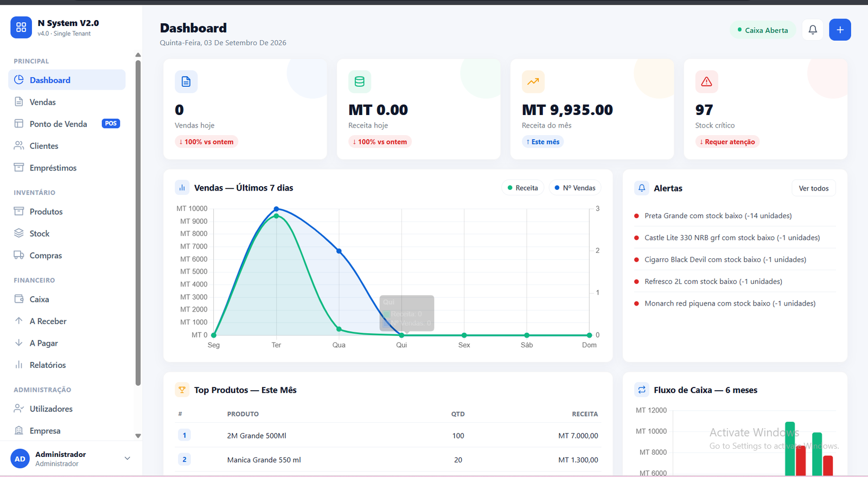Screen dimensions: 868x477
Task: Click the blue plus add button
Action: [x=840, y=30]
